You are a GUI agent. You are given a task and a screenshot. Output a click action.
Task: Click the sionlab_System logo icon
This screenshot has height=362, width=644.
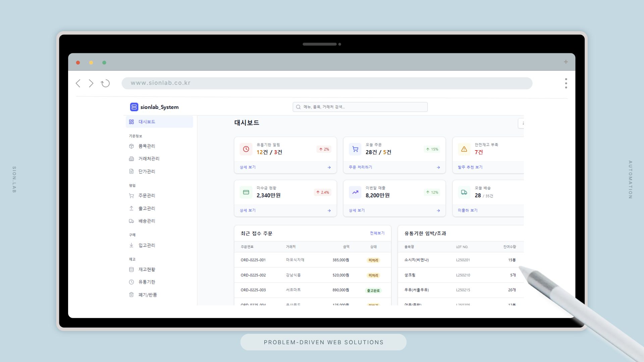[x=134, y=107]
